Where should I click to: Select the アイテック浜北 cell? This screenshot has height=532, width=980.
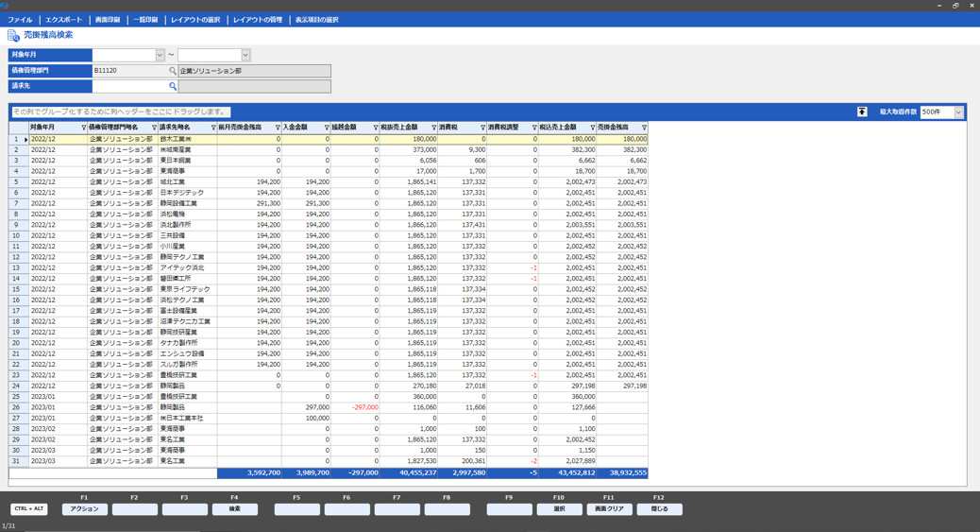pos(188,267)
